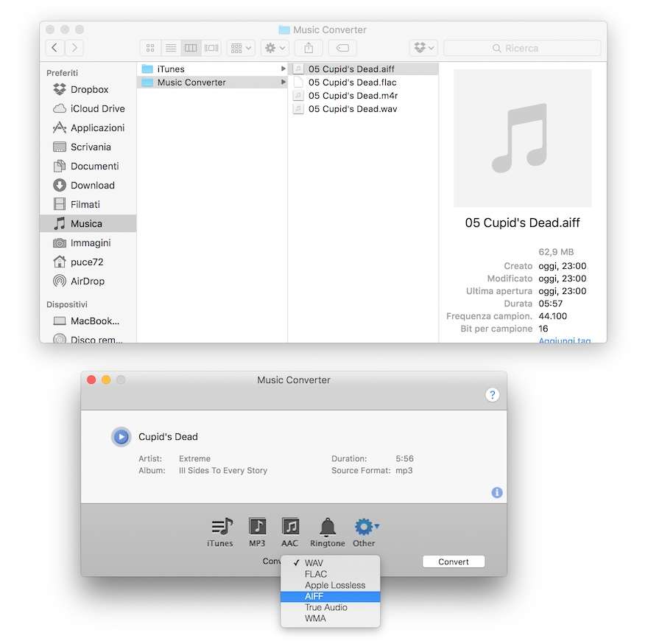
Task: Switch Finder to column view
Action: [191, 48]
